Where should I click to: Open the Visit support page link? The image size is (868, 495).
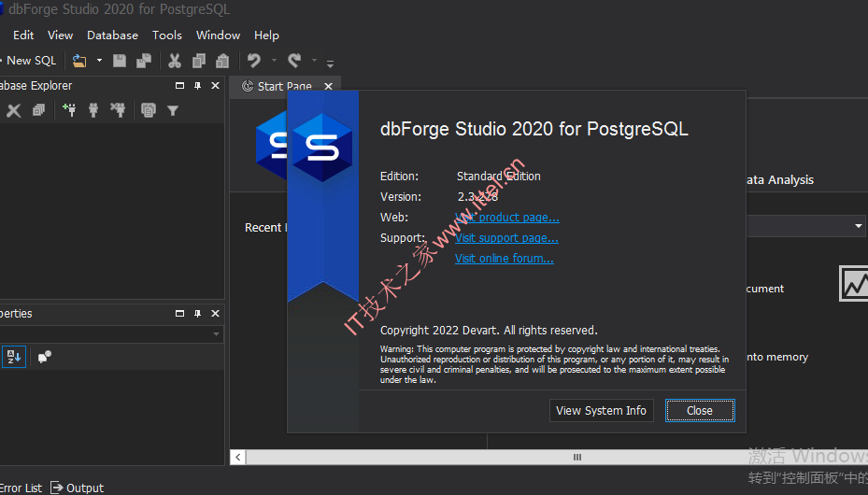pos(506,238)
